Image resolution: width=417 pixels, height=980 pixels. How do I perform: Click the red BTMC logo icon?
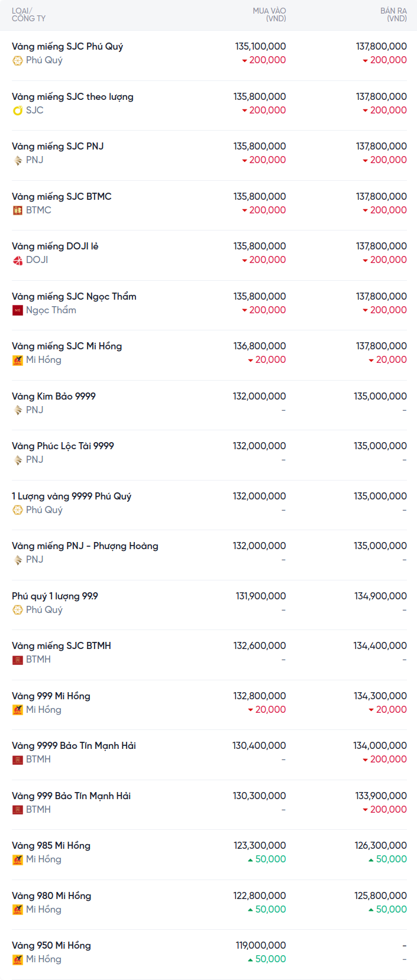18,210
